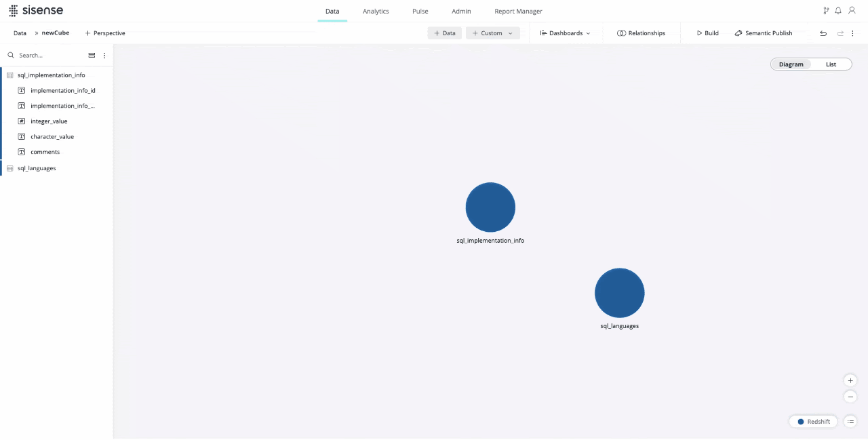Click the git branch icon in header
This screenshot has width=868, height=440.
coord(826,11)
